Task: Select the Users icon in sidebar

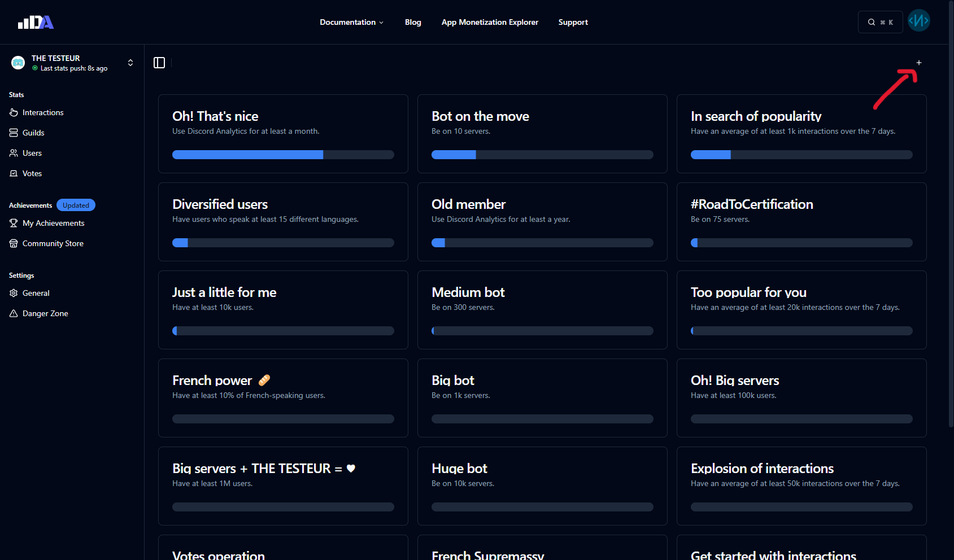Action: coord(14,153)
